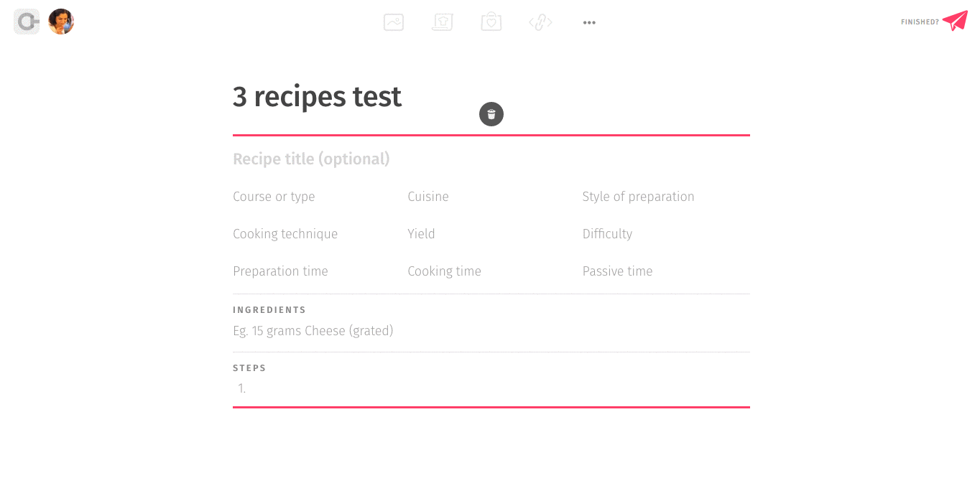The height and width of the screenshot is (501, 980).
Task: Insert an image with the picture icon
Action: (394, 22)
